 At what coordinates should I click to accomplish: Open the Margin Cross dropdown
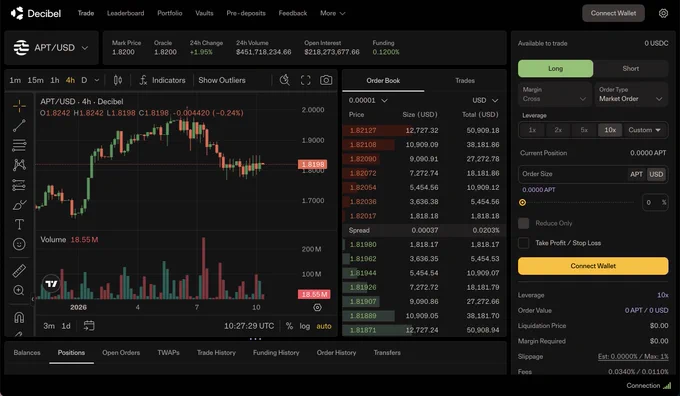click(x=555, y=94)
